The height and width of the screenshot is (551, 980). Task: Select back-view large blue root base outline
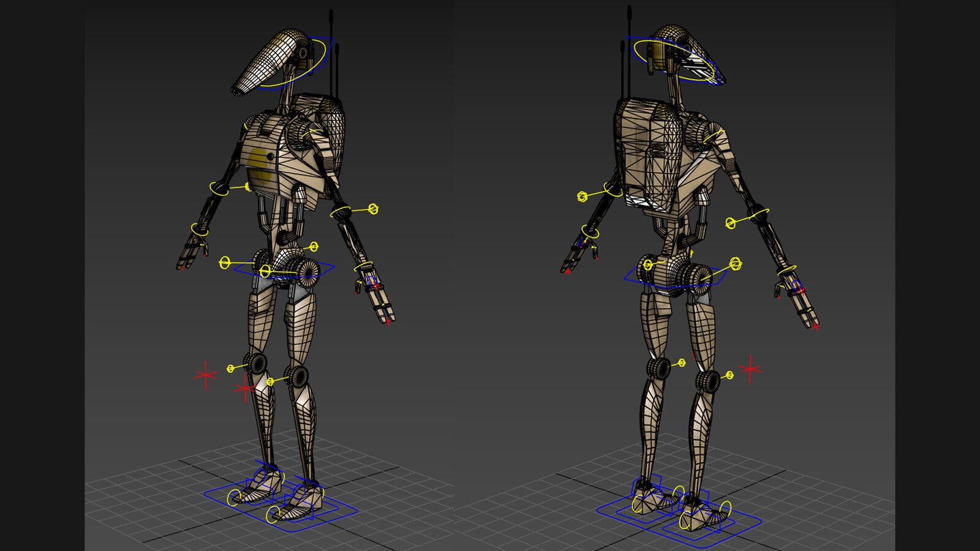tap(679, 517)
